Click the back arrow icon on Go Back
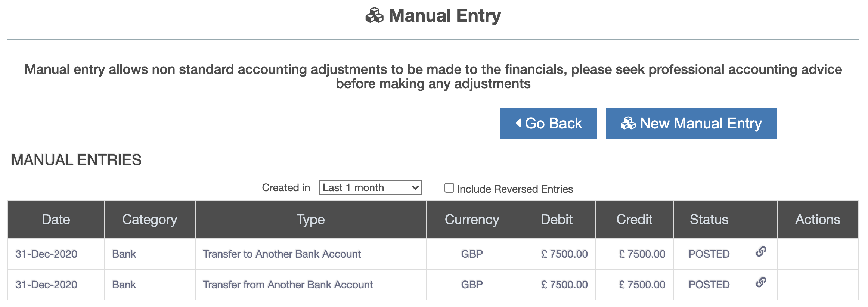 (518, 123)
